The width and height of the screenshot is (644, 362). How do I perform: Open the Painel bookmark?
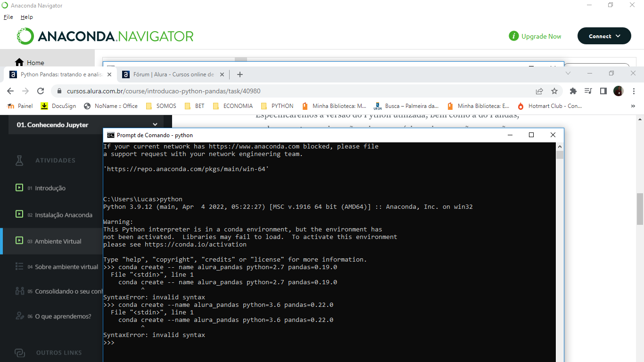click(20, 106)
